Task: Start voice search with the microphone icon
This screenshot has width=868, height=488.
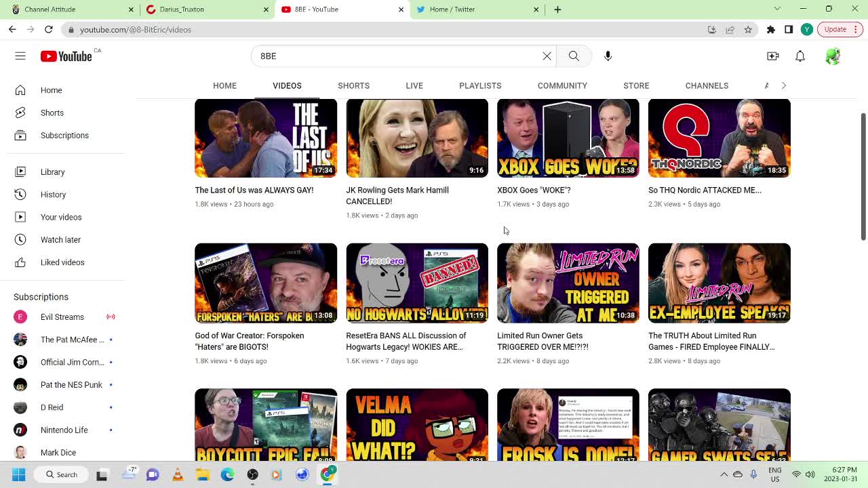Action: [608, 56]
